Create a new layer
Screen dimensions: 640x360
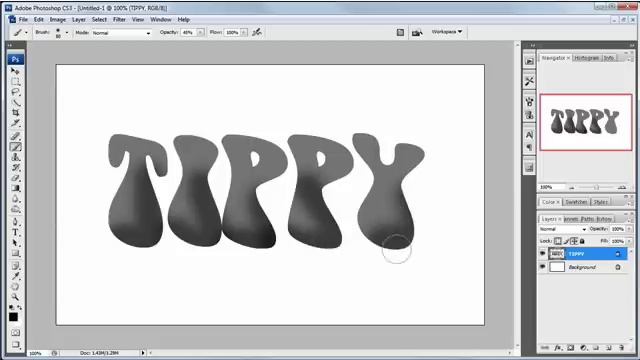point(609,348)
